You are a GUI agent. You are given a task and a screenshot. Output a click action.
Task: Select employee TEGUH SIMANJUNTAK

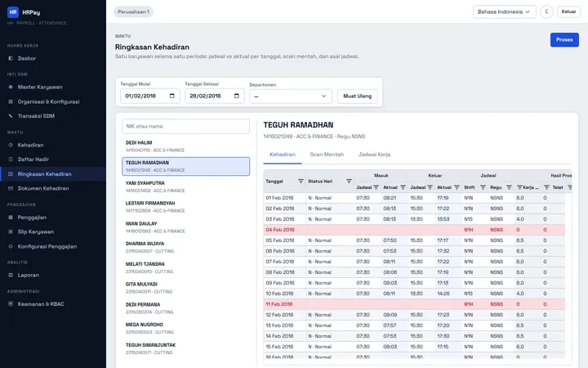click(x=185, y=348)
